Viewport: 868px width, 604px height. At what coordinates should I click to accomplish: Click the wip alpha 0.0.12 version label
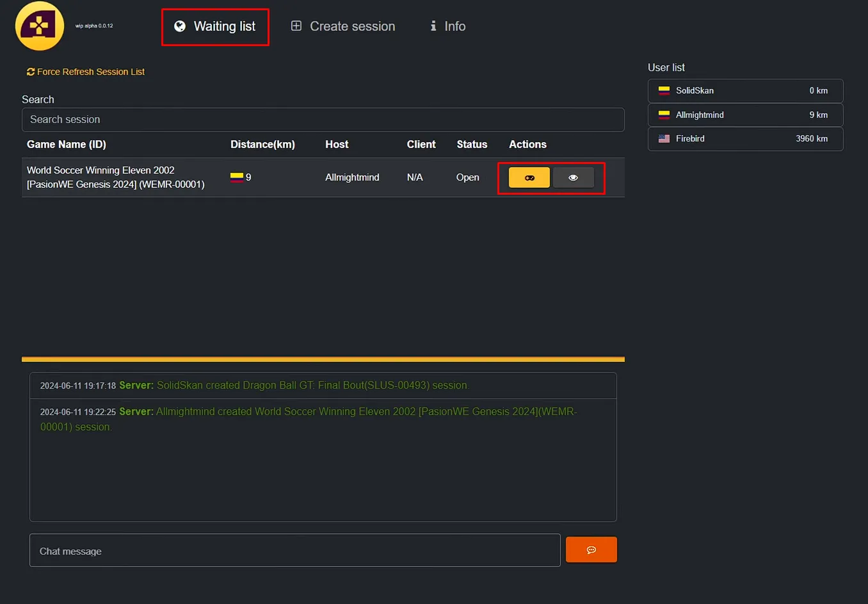click(94, 26)
